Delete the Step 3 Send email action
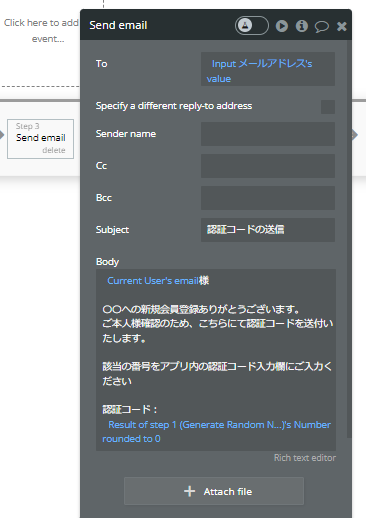 tap(54, 150)
